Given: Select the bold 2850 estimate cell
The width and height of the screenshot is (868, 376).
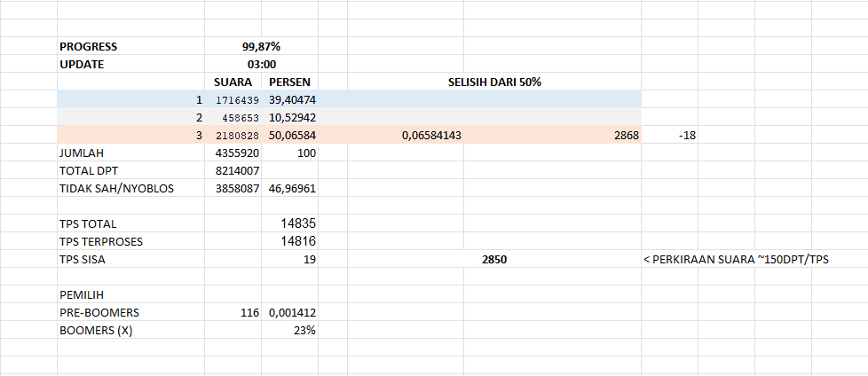Looking at the screenshot, I should click(x=494, y=259).
